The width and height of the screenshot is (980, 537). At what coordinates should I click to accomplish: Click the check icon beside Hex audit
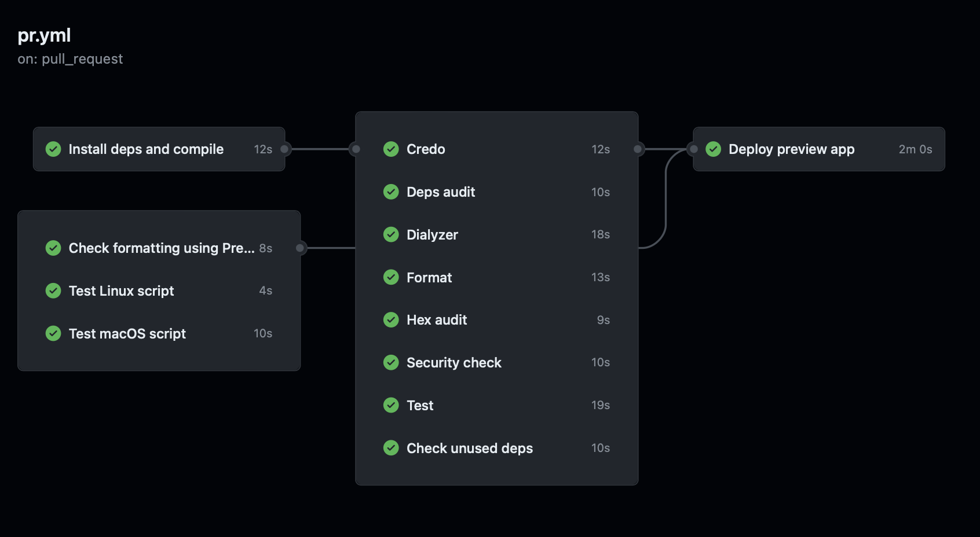point(391,320)
